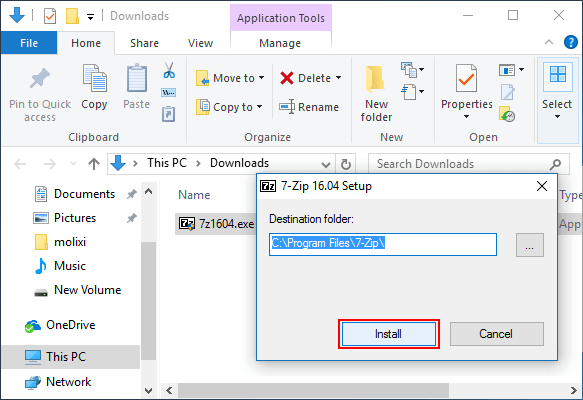Viewport: 583px width, 400px height.
Task: Open Help with the blue question icon
Action: pyautogui.click(x=571, y=42)
